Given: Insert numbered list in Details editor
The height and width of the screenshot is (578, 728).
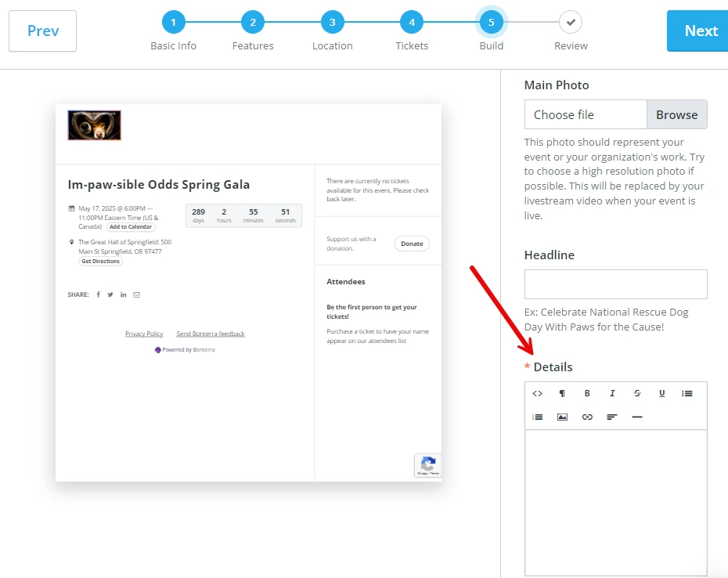Looking at the screenshot, I should (x=537, y=417).
